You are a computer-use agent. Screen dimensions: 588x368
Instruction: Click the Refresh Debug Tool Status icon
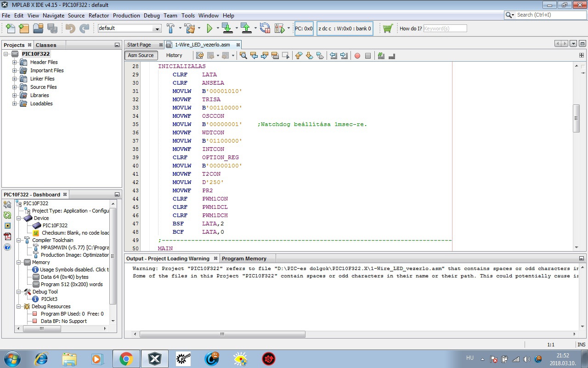coord(7,215)
